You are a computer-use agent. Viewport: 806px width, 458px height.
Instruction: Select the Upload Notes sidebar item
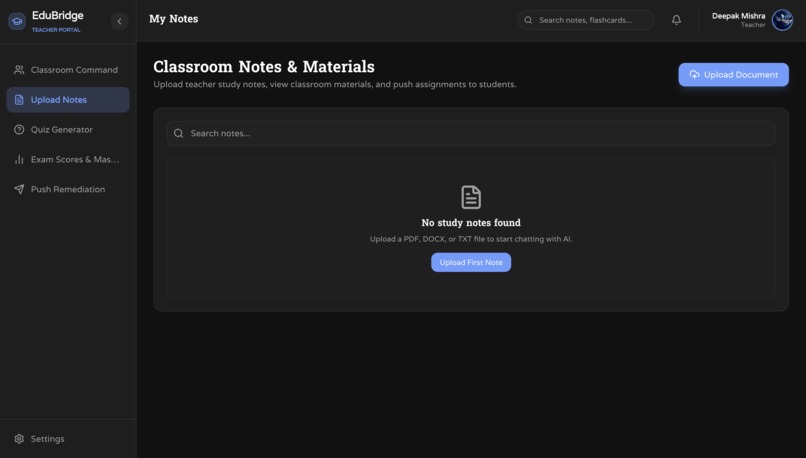pyautogui.click(x=68, y=100)
